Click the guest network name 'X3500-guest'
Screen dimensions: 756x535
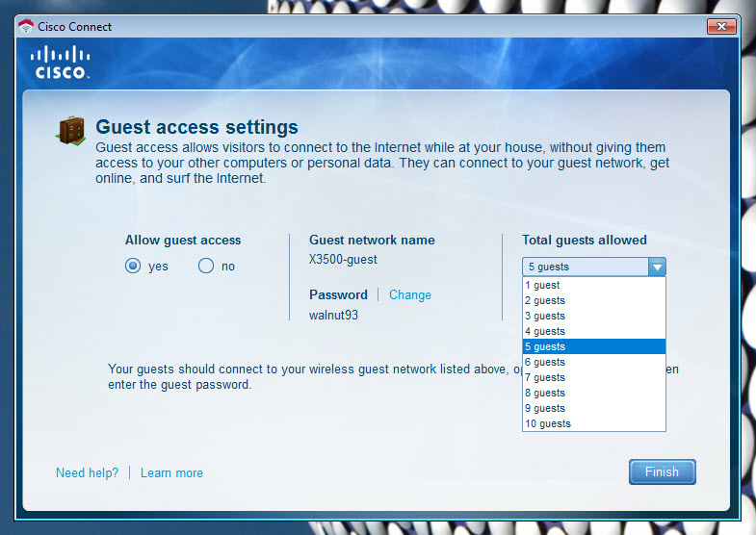[x=343, y=260]
